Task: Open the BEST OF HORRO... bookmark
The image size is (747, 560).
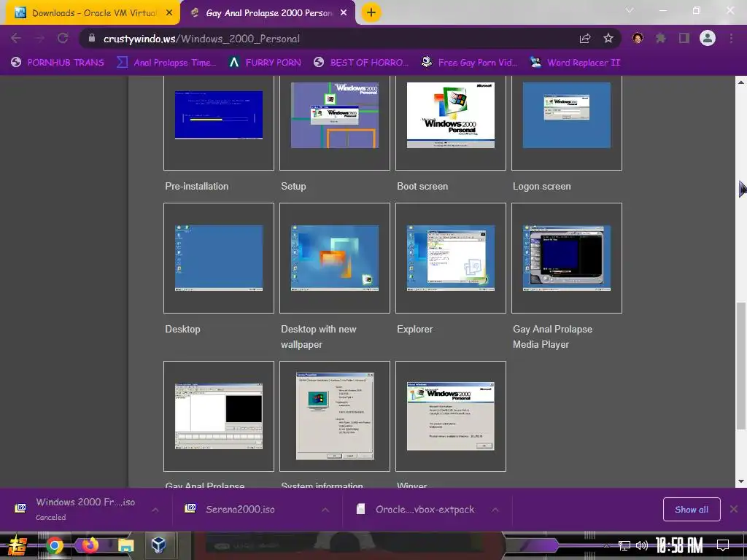Action: pyautogui.click(x=361, y=63)
